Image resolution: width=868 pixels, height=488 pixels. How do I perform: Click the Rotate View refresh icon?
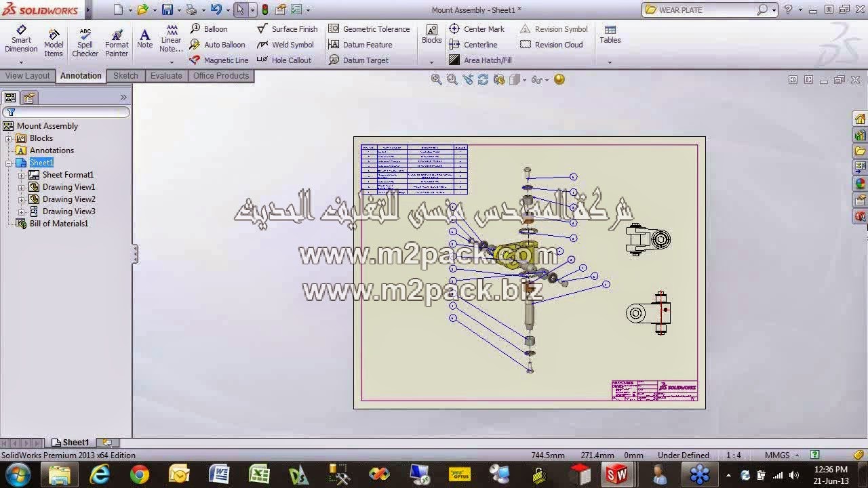483,79
